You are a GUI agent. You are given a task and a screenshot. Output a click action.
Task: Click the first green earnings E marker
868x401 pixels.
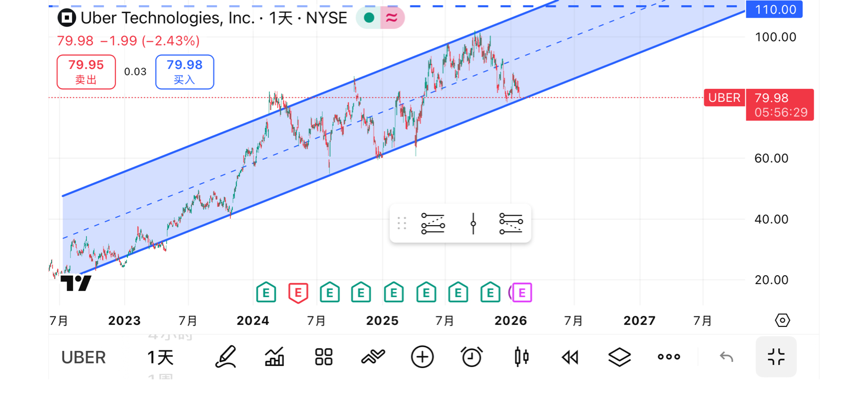pos(266,293)
